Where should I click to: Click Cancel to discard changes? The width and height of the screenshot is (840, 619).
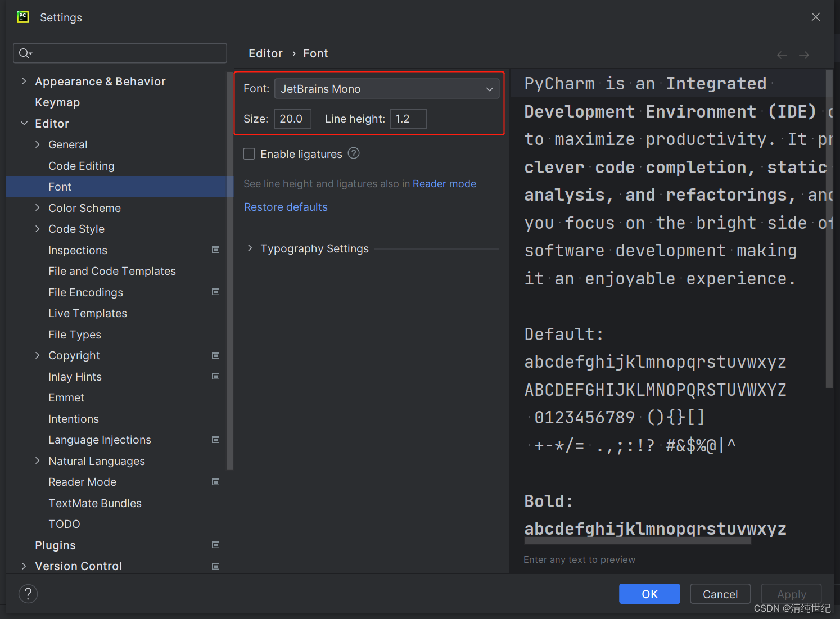(720, 594)
